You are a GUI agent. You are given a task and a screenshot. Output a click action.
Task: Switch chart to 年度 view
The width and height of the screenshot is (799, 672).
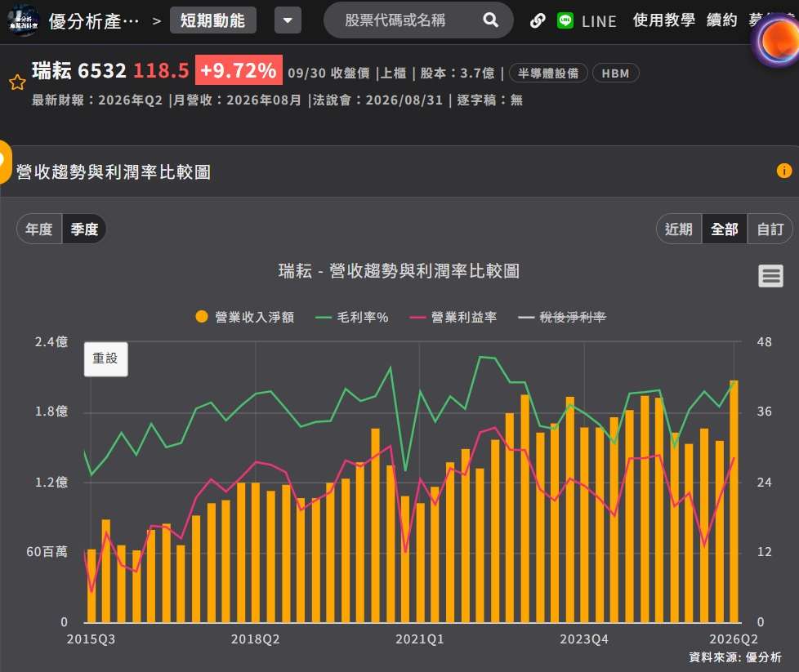point(39,229)
